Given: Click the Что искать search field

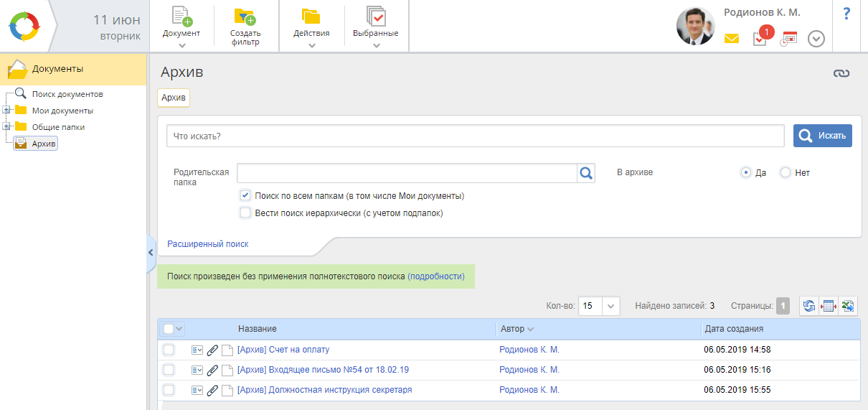Looking at the screenshot, I should [x=475, y=136].
